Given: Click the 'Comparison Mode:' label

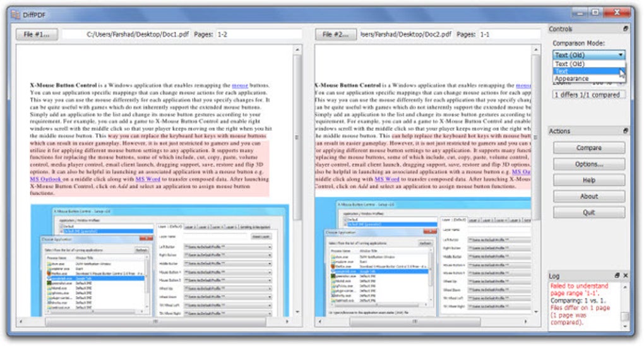Looking at the screenshot, I should [578, 43].
